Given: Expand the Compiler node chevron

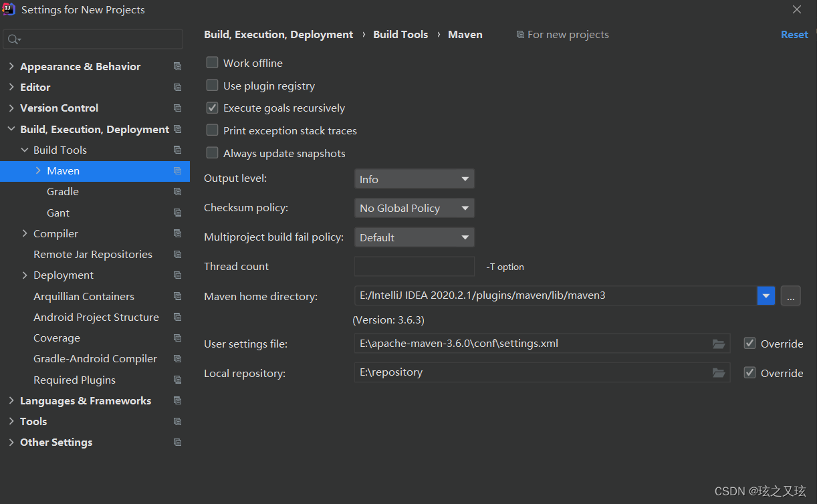Looking at the screenshot, I should 25,233.
